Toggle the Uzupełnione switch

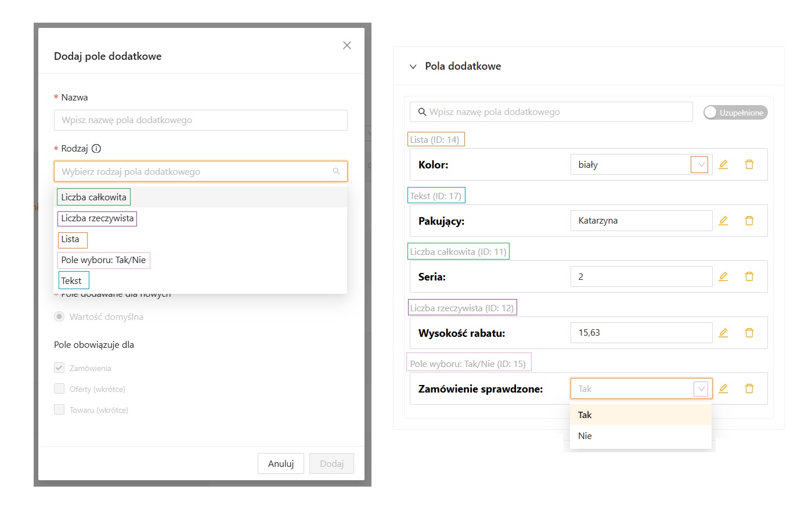tap(735, 113)
